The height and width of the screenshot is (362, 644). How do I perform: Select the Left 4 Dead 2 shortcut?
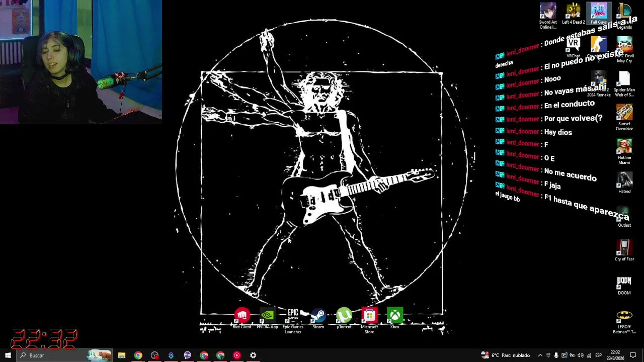click(x=573, y=14)
